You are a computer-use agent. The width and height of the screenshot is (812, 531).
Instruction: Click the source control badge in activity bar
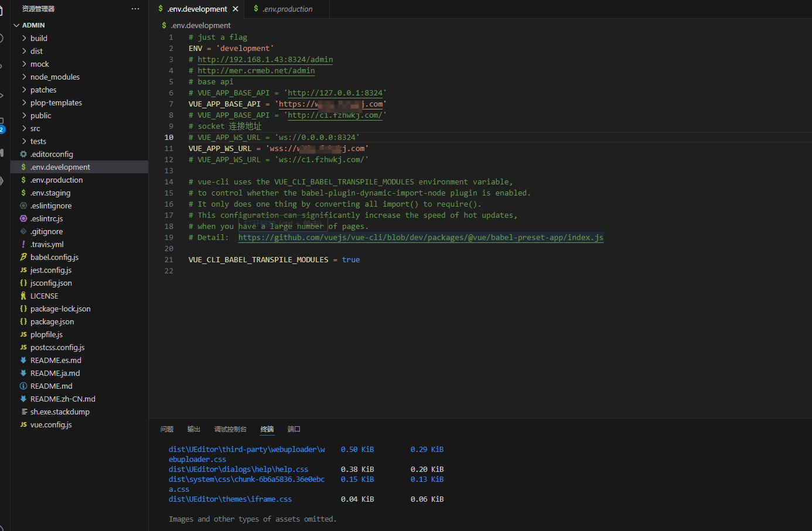pos(2,129)
